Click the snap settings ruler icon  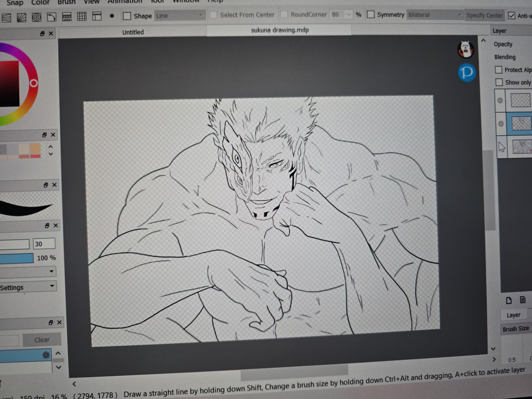pyautogui.click(x=97, y=16)
